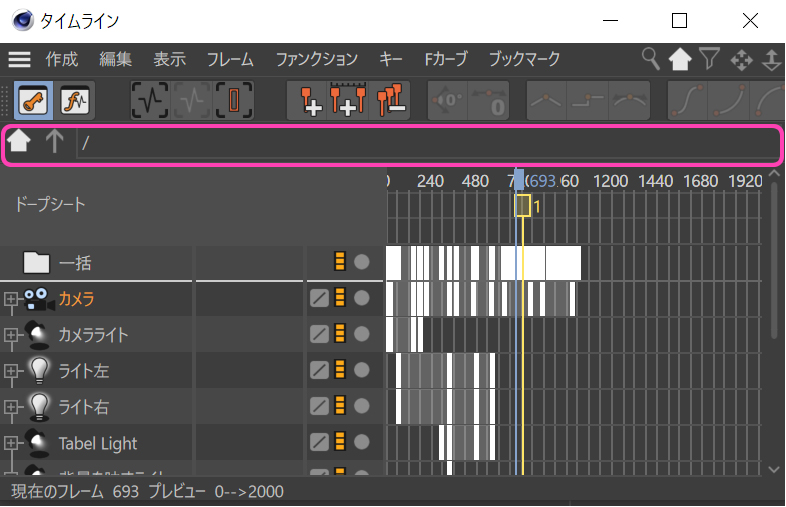Click the delete key icon with minus
The image size is (786, 507).
[x=391, y=100]
